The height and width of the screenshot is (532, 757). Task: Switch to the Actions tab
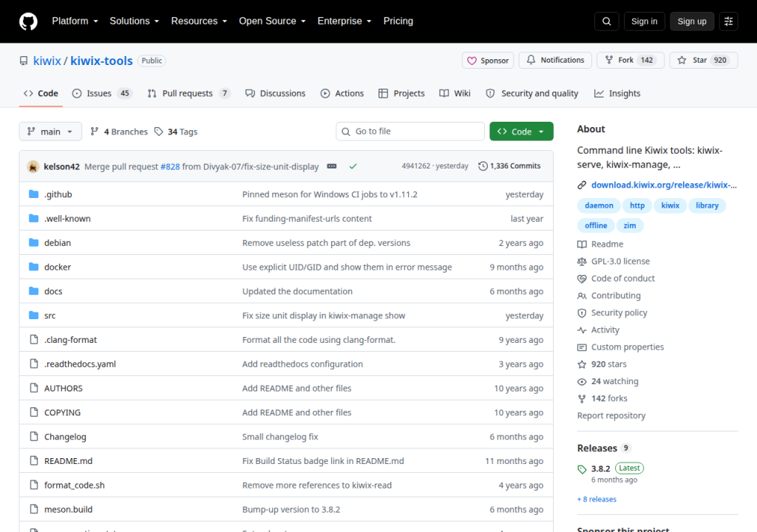342,93
